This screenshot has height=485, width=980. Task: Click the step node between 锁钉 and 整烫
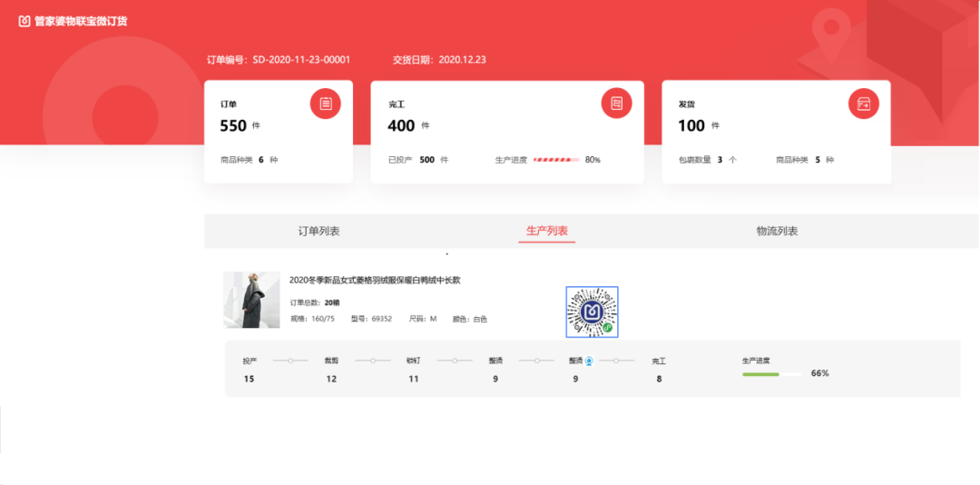(x=455, y=361)
